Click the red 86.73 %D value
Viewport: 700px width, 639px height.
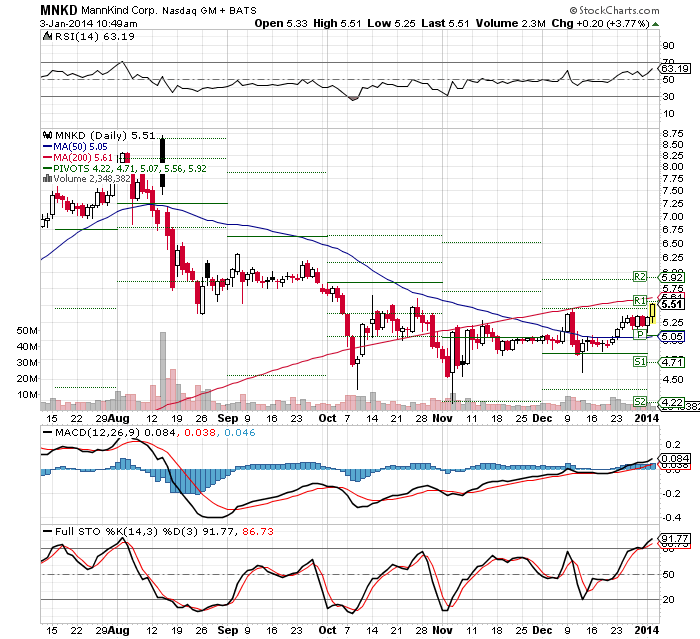[258, 531]
